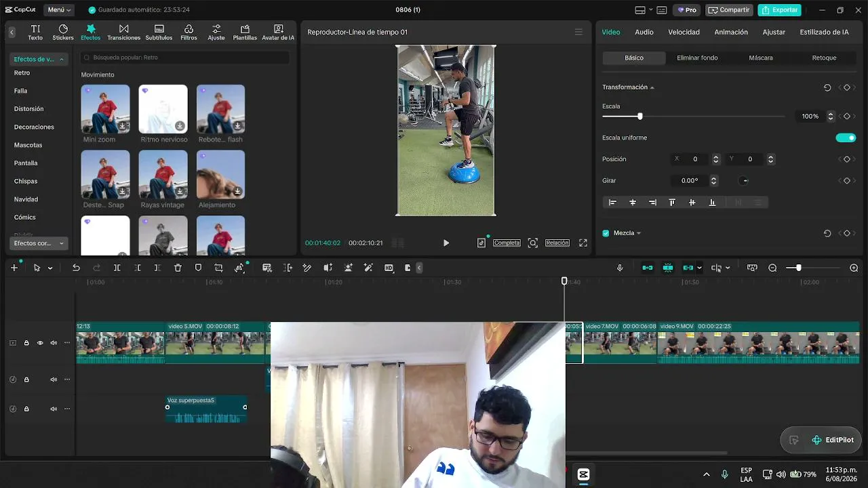Open the Máscara sub-tab

pyautogui.click(x=761, y=58)
